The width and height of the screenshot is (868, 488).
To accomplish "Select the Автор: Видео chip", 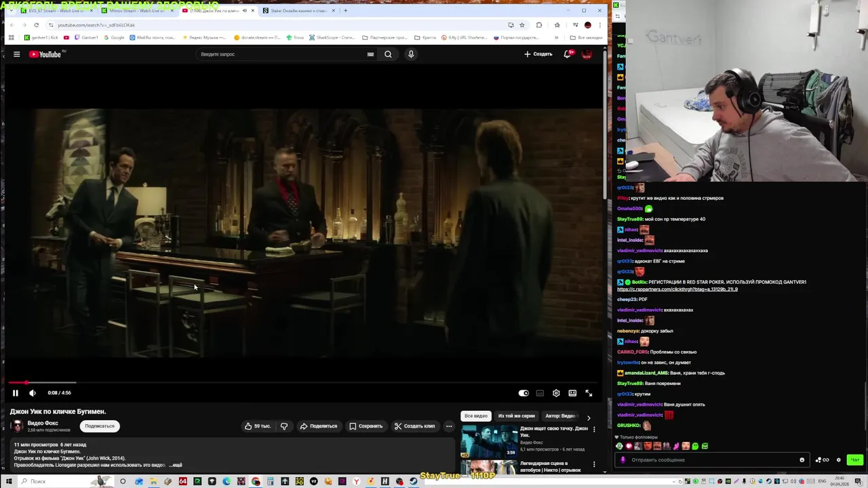I will 560,416.
